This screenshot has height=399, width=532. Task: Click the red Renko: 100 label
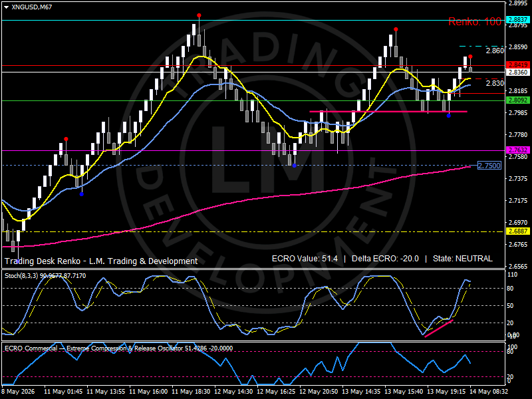475,22
